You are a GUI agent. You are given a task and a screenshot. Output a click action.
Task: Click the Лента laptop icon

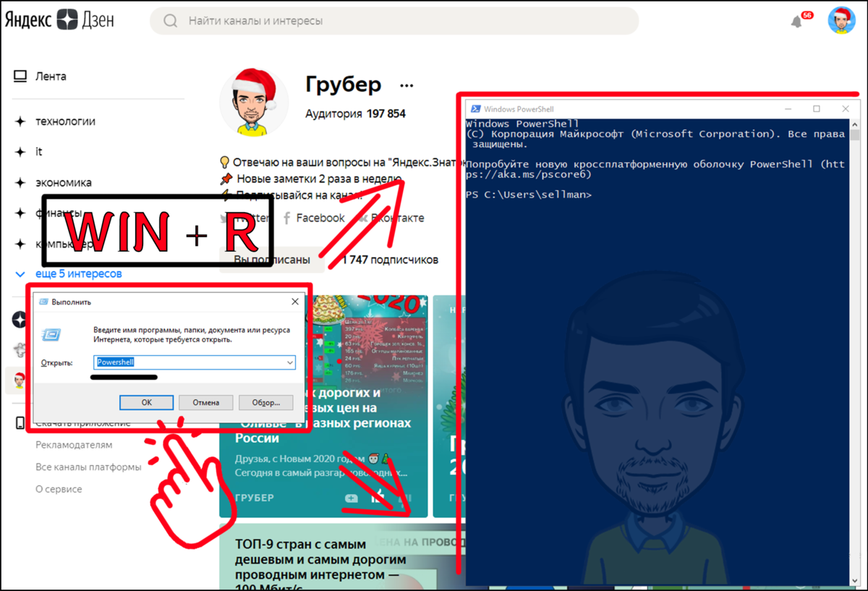20,76
